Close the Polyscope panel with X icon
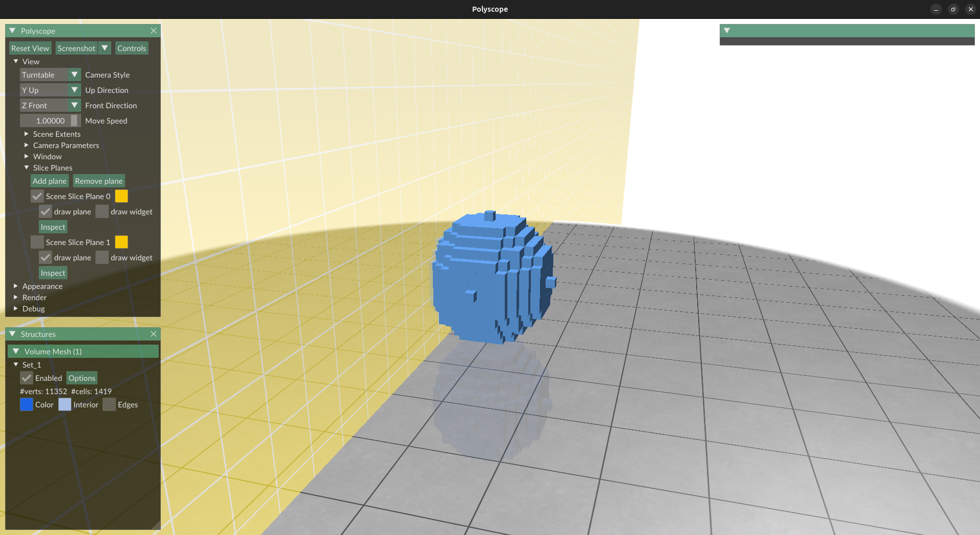This screenshot has height=535, width=980. (154, 31)
